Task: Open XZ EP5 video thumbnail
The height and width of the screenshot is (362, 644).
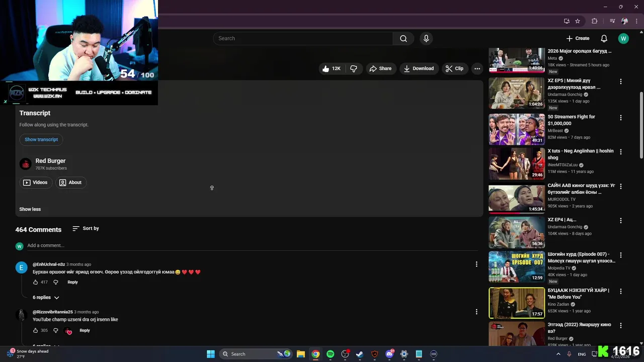Action: [517, 93]
